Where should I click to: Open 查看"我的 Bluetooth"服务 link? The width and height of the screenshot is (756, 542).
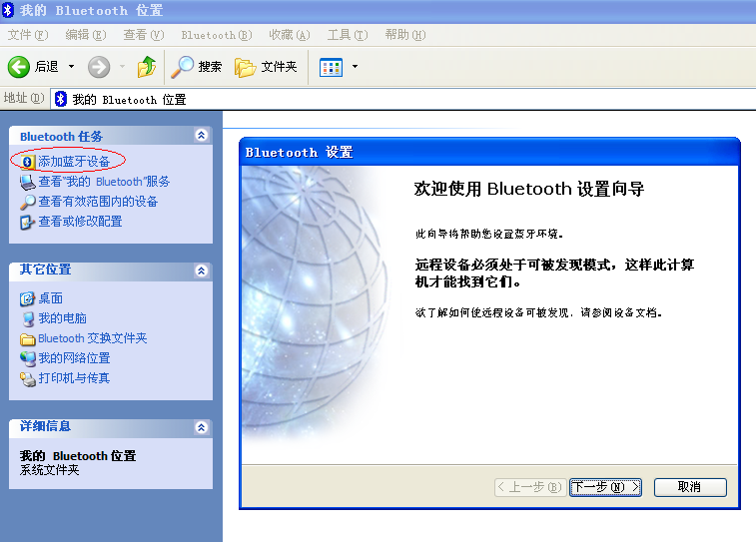[104, 182]
